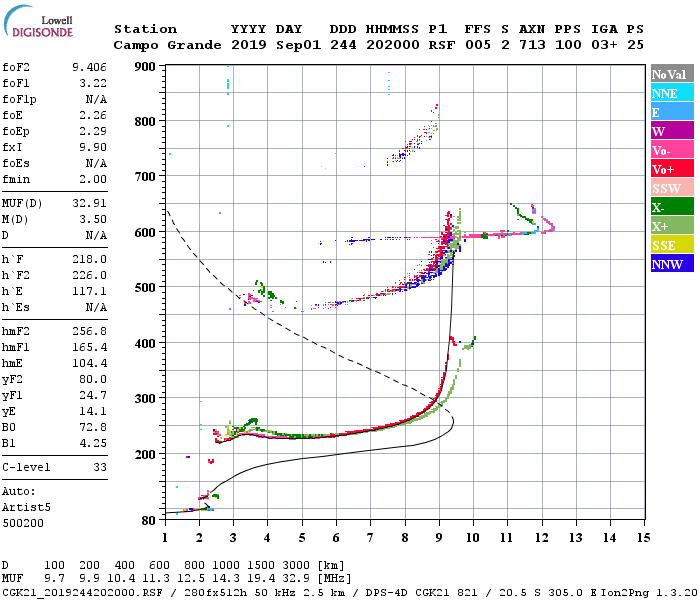The image size is (700, 600).
Task: Click the MUF 9.7 table value
Action: tap(54, 579)
